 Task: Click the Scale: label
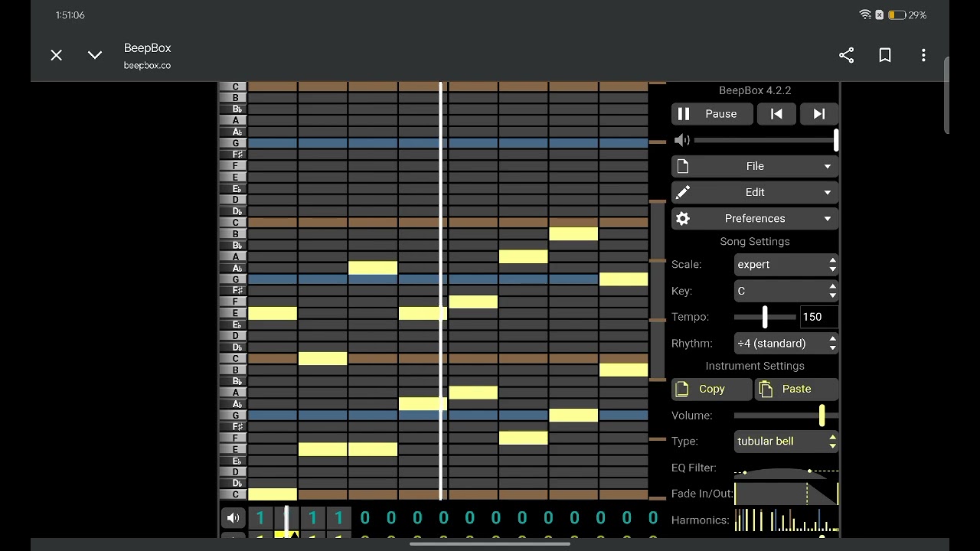[686, 265]
